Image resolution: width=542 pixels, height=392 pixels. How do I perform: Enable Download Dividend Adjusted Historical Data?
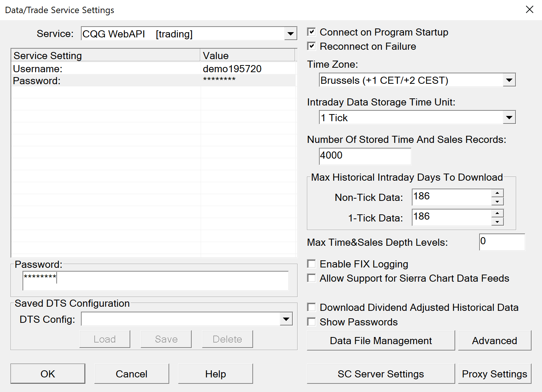point(311,307)
